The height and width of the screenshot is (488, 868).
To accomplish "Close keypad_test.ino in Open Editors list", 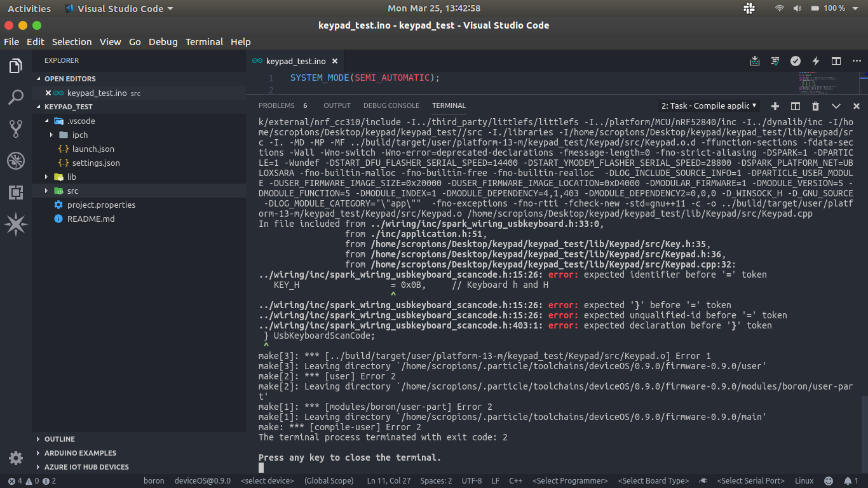I will pos(48,93).
